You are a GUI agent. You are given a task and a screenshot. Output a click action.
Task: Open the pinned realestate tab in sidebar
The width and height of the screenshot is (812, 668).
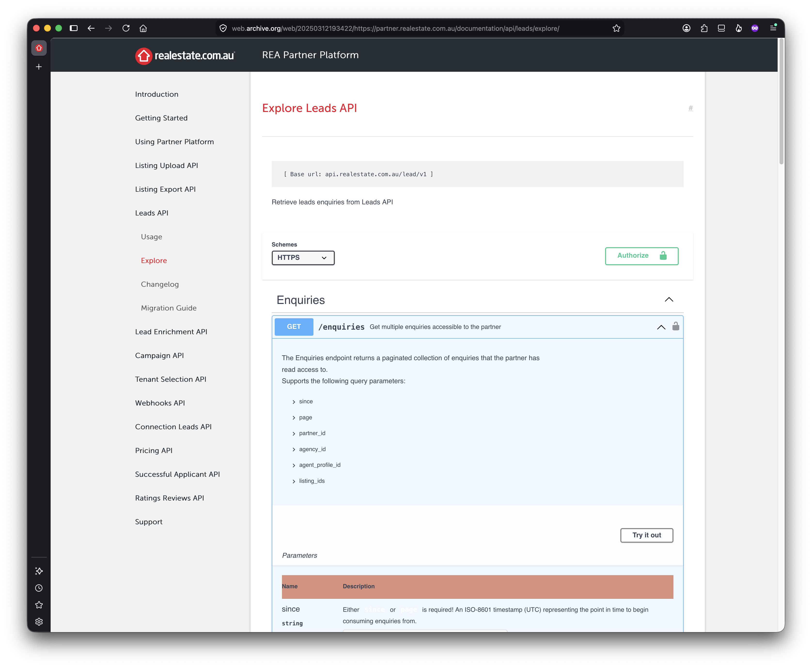pyautogui.click(x=39, y=48)
